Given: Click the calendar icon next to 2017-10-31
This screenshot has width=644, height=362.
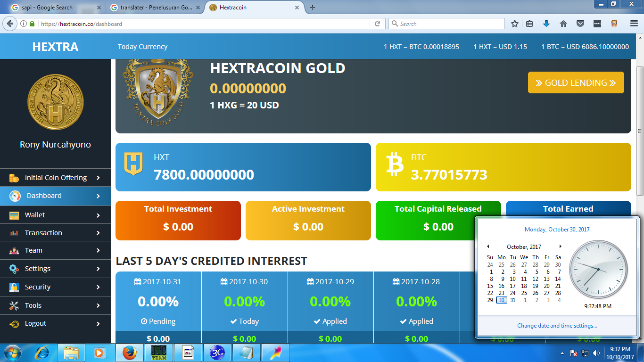Looking at the screenshot, I should 138,282.
